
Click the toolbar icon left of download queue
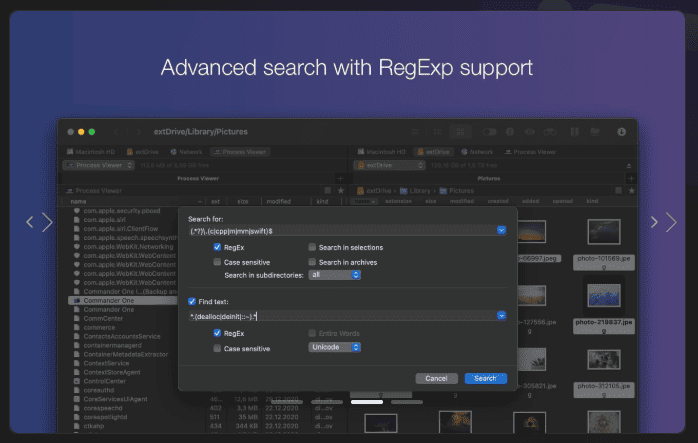coord(595,132)
